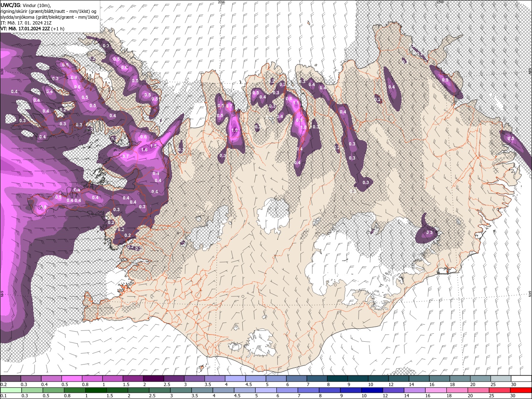532x399 pixels.
Task: Click the 'UWC/IG: Vindur (10m)' title line
Action: point(26,5)
